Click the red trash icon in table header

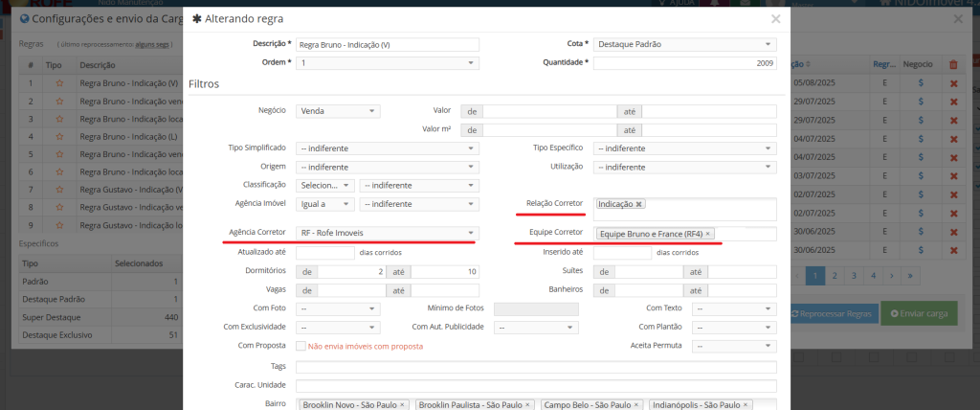click(952, 65)
